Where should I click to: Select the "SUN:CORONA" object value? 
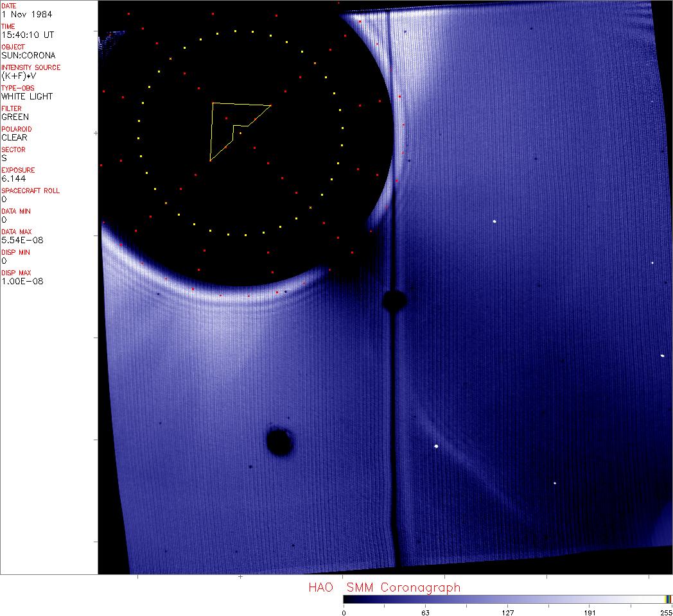click(x=28, y=55)
